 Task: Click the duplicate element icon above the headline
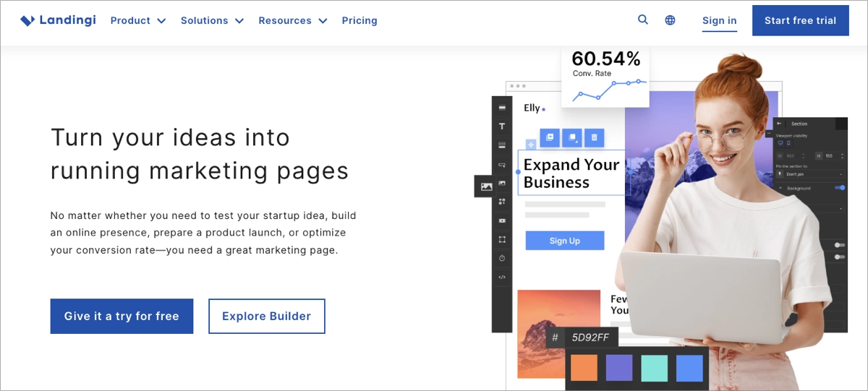point(550,137)
